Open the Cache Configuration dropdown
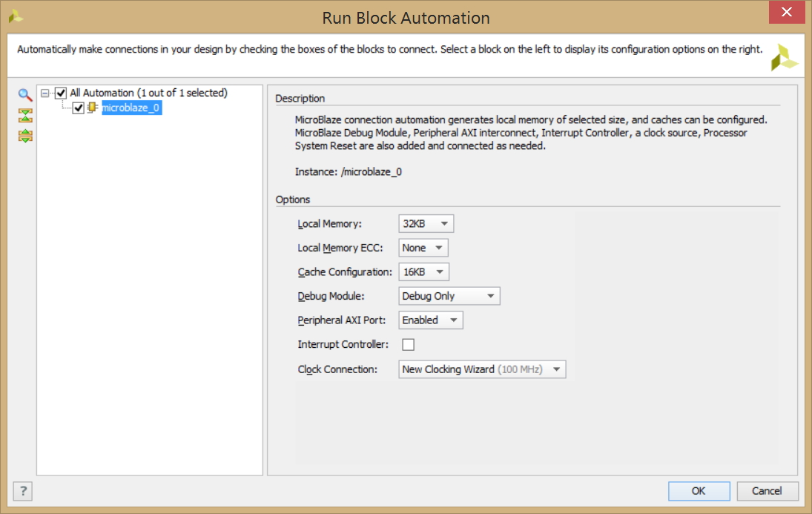812x514 pixels. pos(423,272)
